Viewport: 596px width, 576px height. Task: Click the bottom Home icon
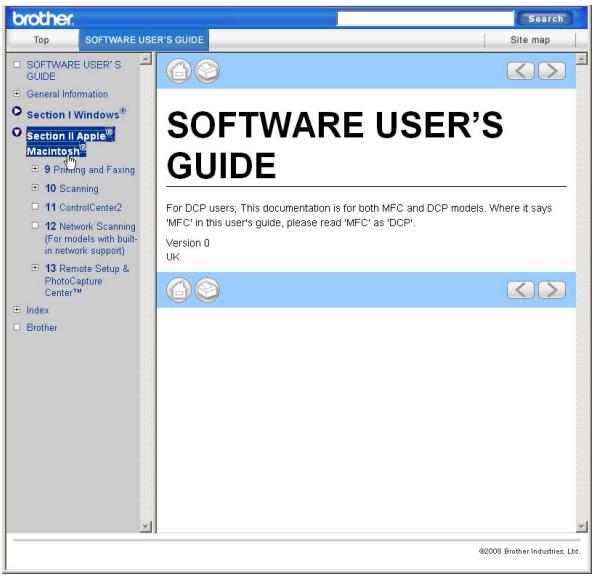coord(179,290)
